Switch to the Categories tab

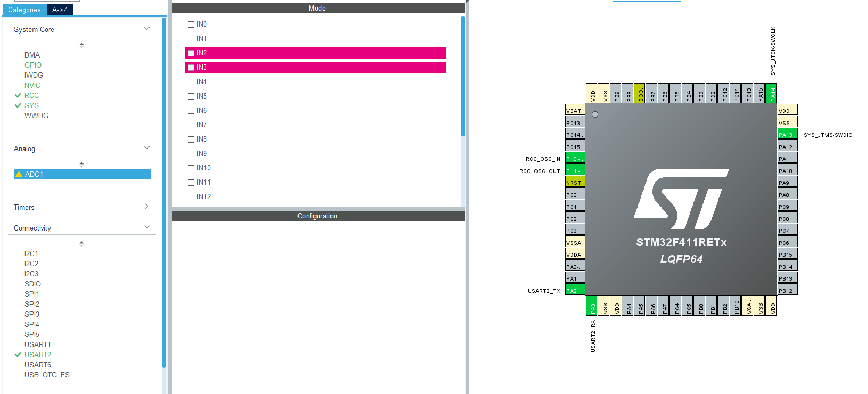pos(24,10)
